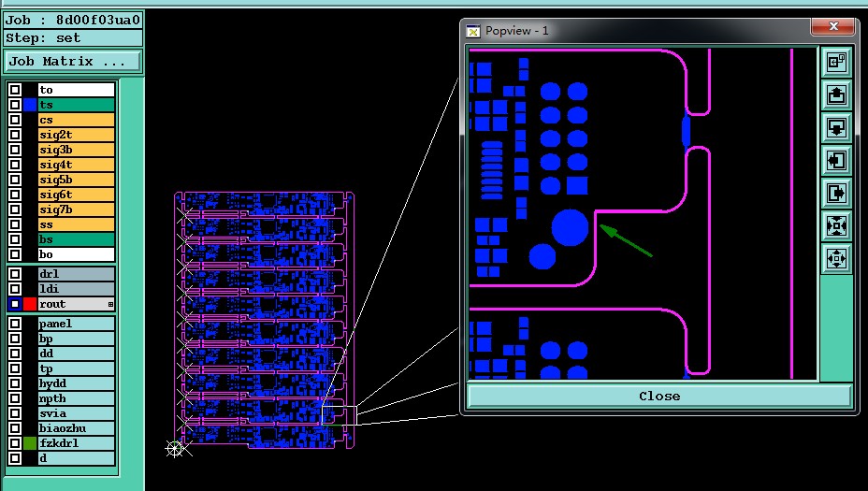This screenshot has height=491, width=868.
Task: Click the Popview sync-to-main-view icon
Action: tap(836, 62)
